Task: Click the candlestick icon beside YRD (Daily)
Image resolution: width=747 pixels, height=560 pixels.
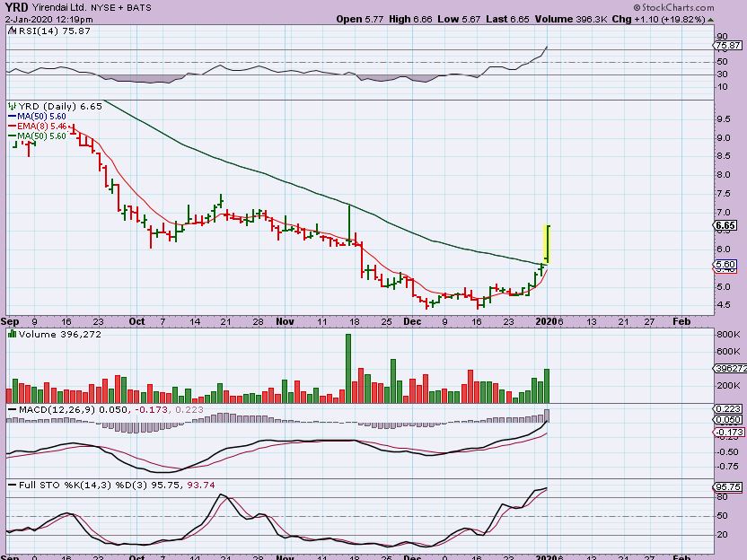Action: click(13, 106)
